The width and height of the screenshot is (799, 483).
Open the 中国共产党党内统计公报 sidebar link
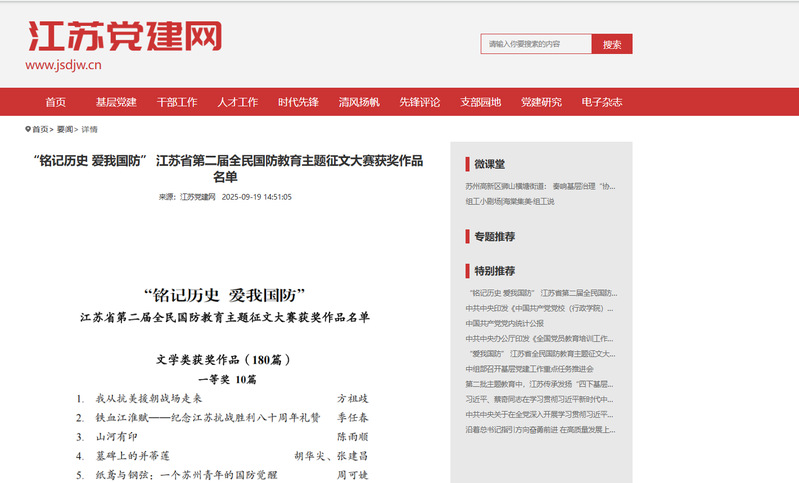[505, 323]
